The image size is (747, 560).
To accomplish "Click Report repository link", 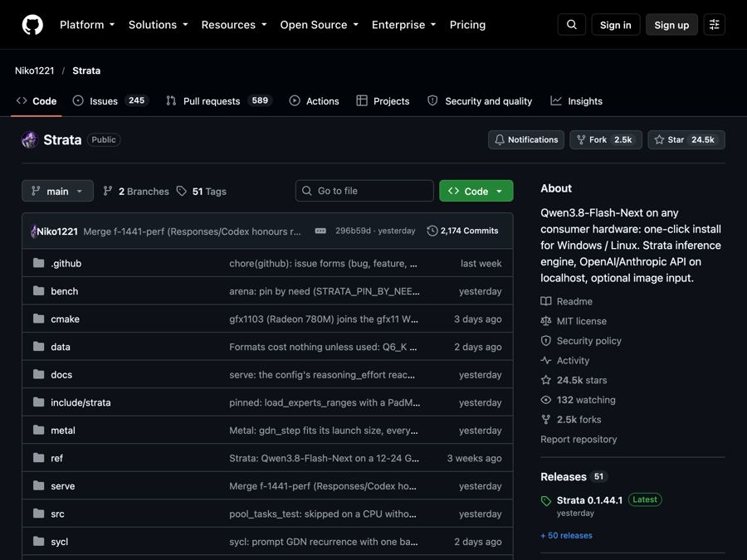I will click(x=579, y=439).
